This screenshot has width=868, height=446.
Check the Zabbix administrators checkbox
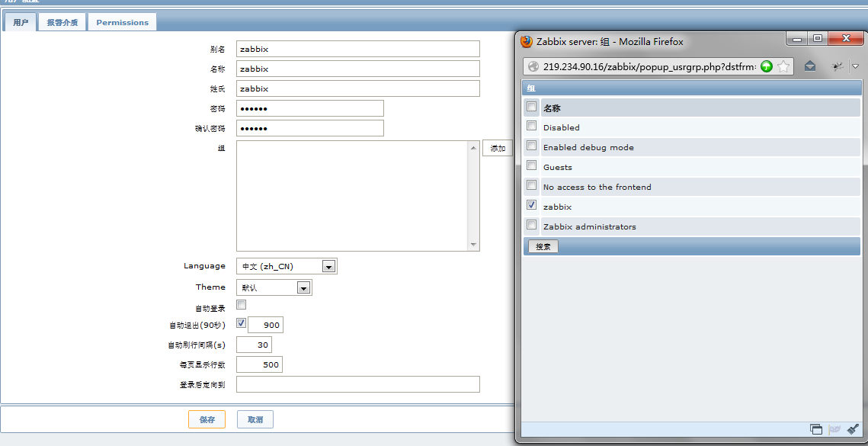(531, 225)
